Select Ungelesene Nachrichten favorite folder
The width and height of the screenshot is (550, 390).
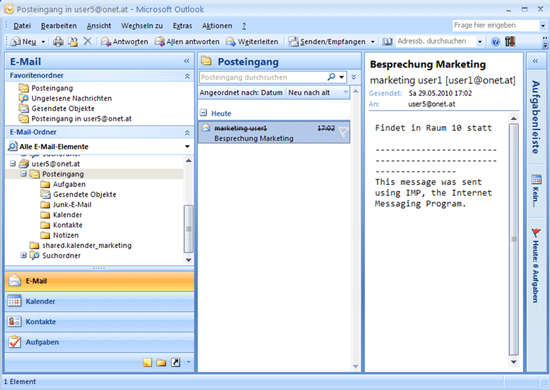pyautogui.click(x=72, y=98)
